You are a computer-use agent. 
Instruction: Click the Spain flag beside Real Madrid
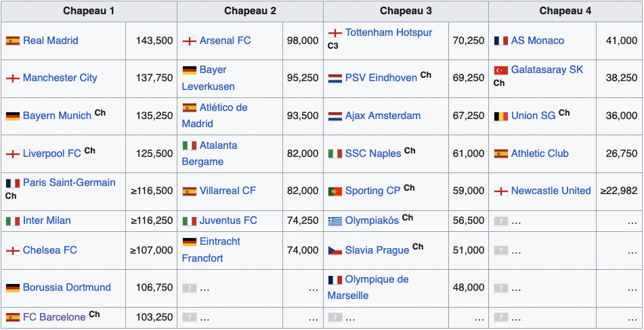[13, 41]
